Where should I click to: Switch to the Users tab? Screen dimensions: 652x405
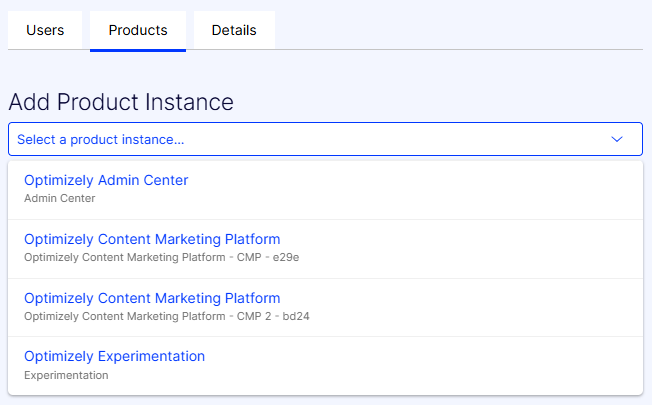[45, 30]
